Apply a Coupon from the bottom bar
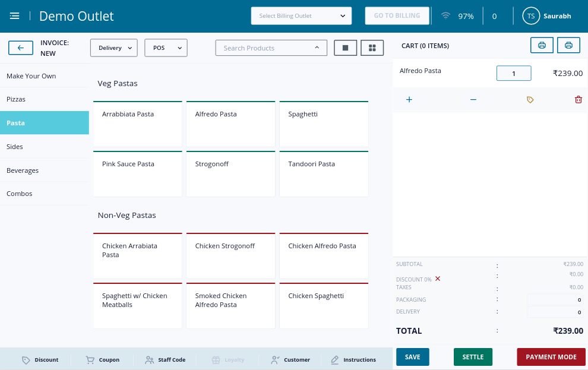This screenshot has width=588, height=370. (102, 360)
